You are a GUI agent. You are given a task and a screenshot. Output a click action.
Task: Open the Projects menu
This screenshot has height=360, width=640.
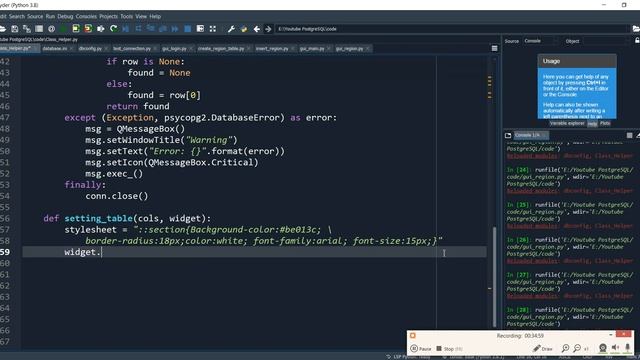click(108, 16)
